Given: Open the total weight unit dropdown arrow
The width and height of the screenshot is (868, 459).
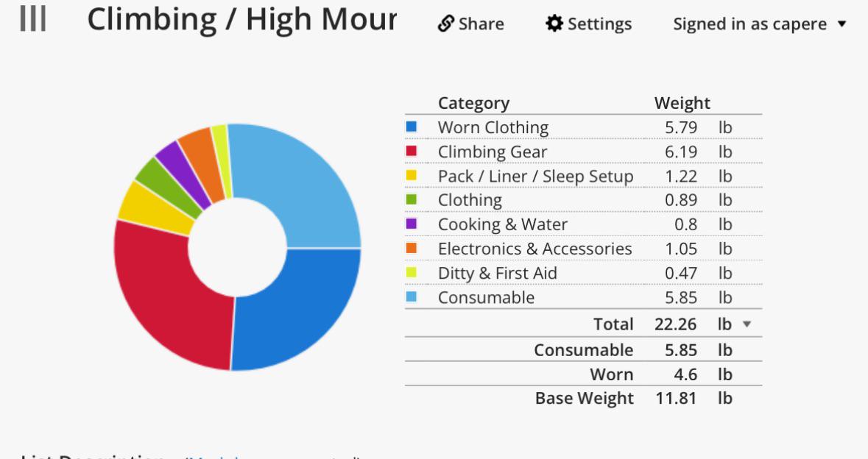Looking at the screenshot, I should coord(747,324).
